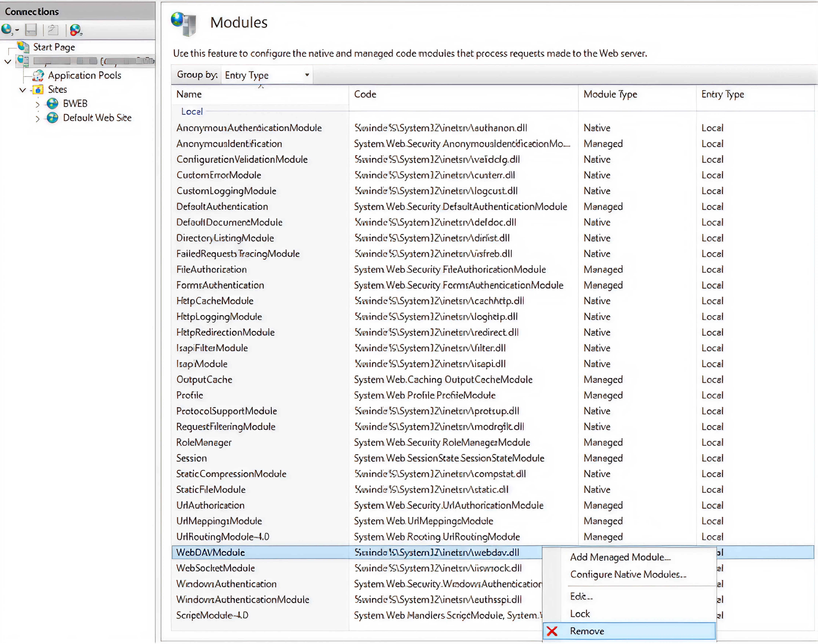This screenshot has width=818, height=644.
Task: Select DefaultAuthentication row
Action: 493,207
